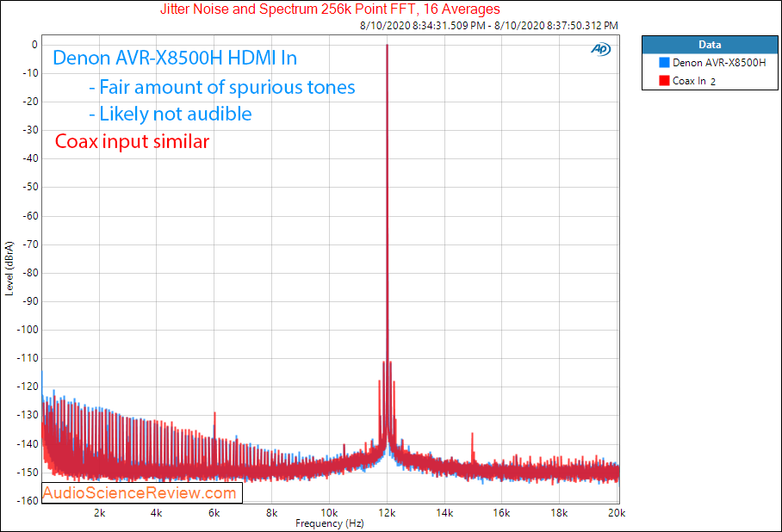Click the 16k frequency tick label
The height and width of the screenshot is (532, 782).
click(502, 513)
